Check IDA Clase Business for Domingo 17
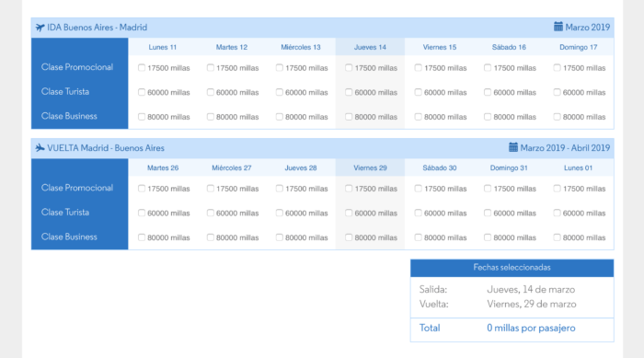 (x=557, y=117)
